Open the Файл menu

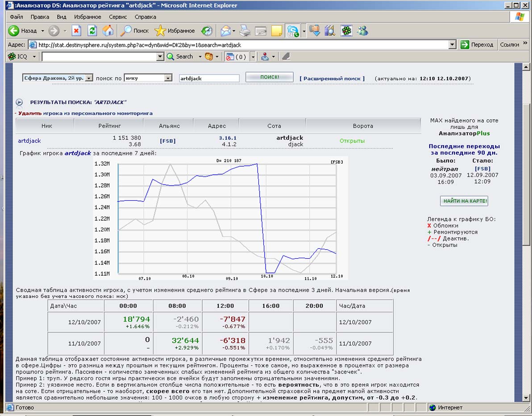pos(16,17)
